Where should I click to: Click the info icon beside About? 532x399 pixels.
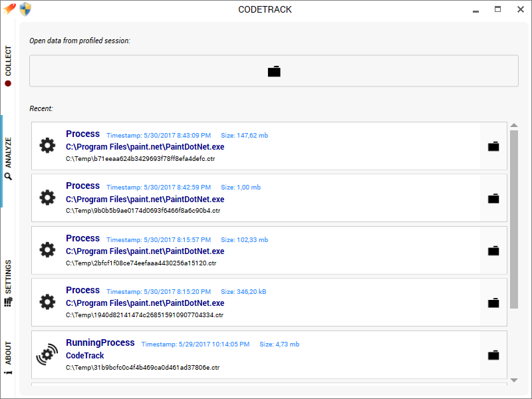pyautogui.click(x=8, y=372)
